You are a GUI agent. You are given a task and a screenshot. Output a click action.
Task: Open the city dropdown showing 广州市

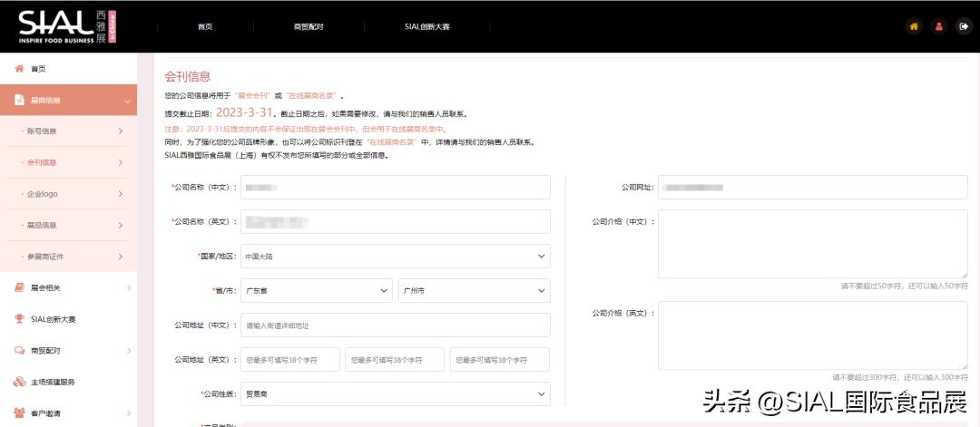coord(475,290)
